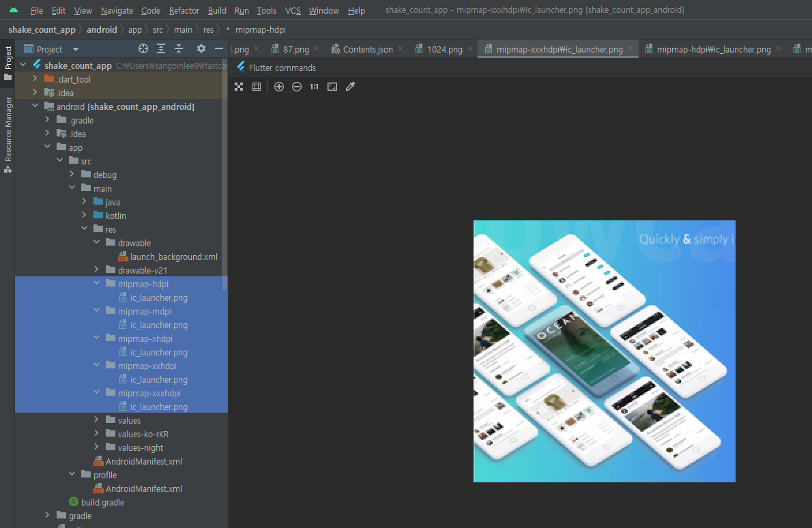The width and height of the screenshot is (812, 528).
Task: Open the Flutter commands bar
Action: click(276, 68)
